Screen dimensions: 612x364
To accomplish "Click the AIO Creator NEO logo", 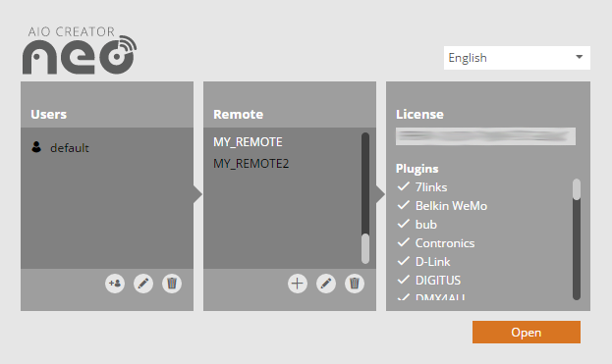I will point(80,50).
